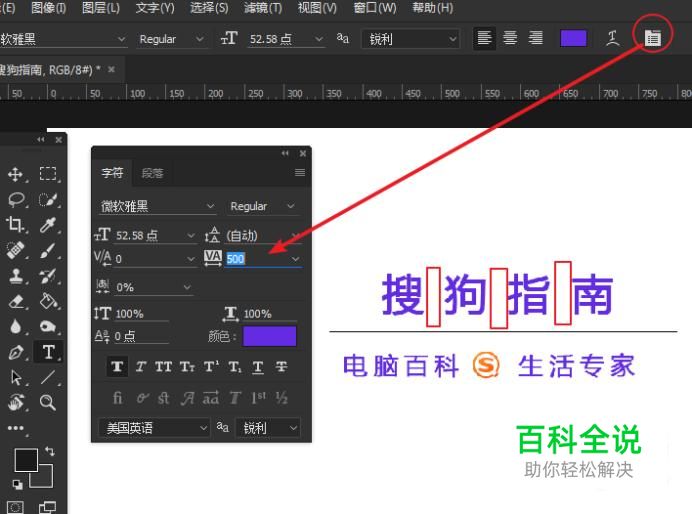This screenshot has width=692, height=514.
Task: Select the Brush tool
Action: [48, 250]
